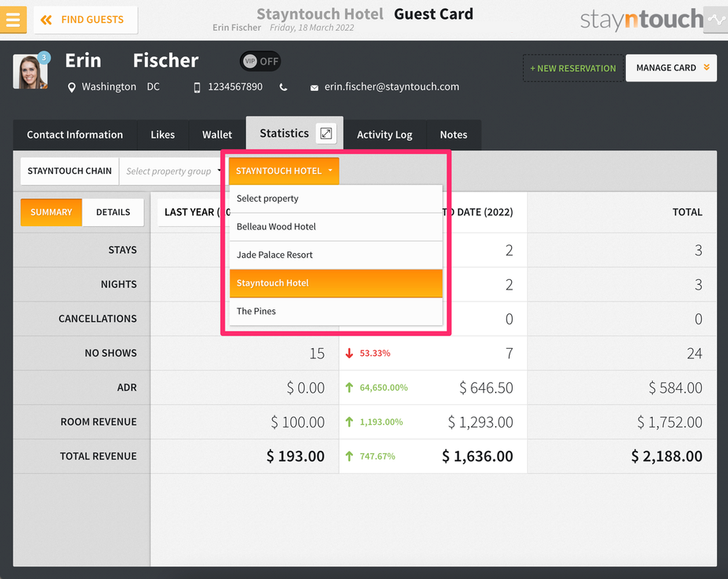Click the guest first name Erin
Image resolution: width=728 pixels, height=579 pixels.
[83, 61]
